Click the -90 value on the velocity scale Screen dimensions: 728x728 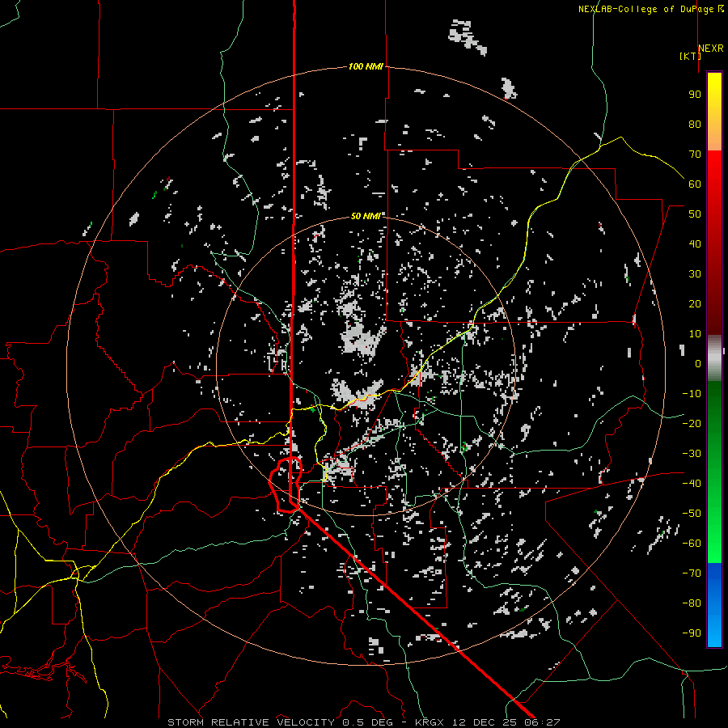pyautogui.click(x=692, y=633)
